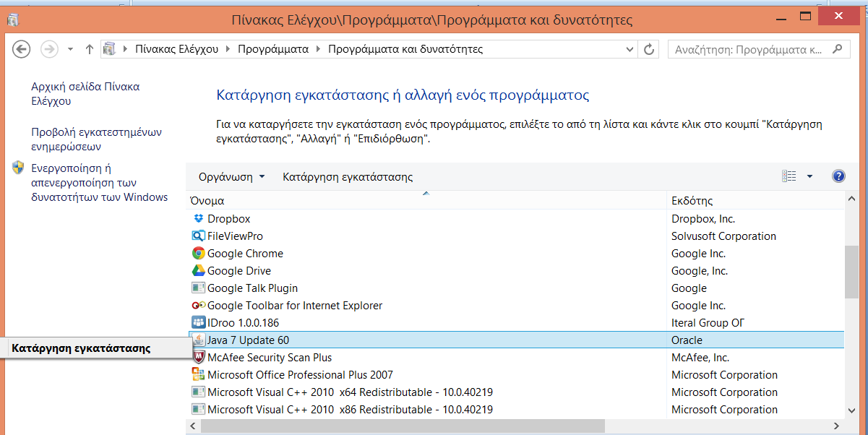868x435 pixels.
Task: Click the vertical scrollbar thumb
Action: point(852,271)
